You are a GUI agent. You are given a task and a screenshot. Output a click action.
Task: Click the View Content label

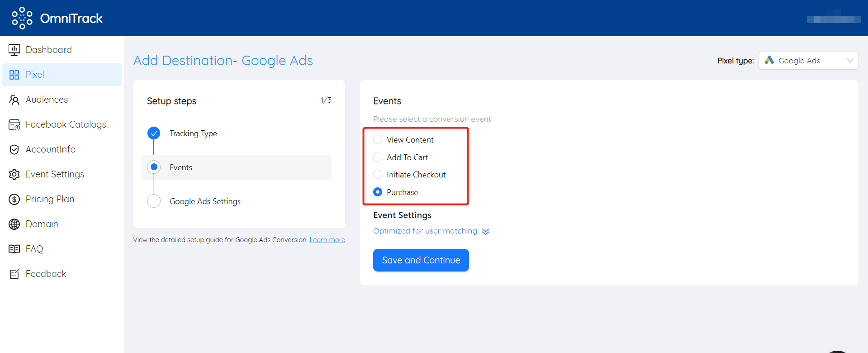[410, 140]
